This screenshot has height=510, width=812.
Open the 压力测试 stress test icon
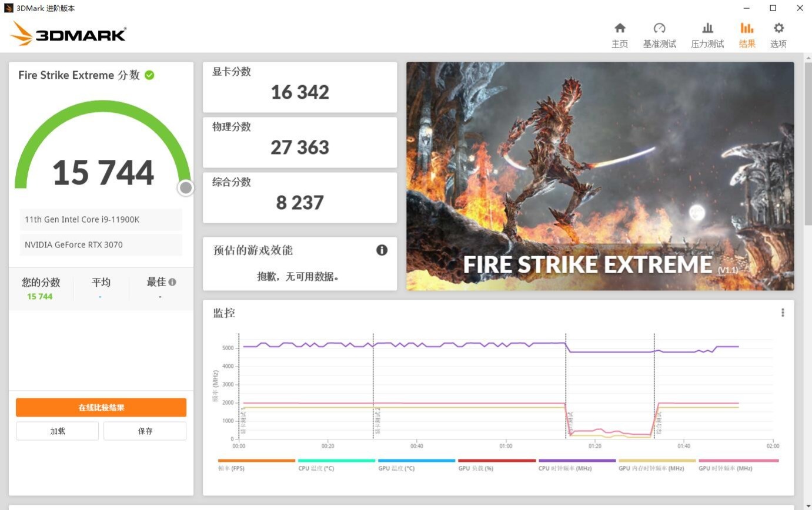click(707, 33)
